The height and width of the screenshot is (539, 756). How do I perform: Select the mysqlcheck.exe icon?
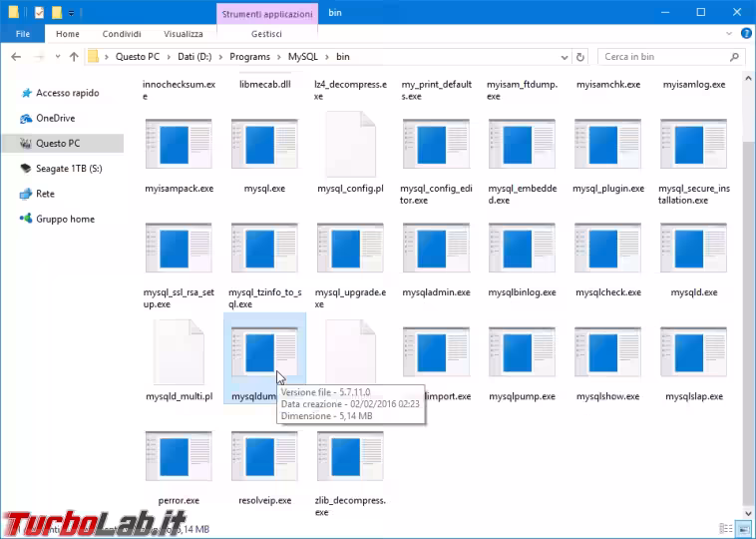tap(608, 249)
